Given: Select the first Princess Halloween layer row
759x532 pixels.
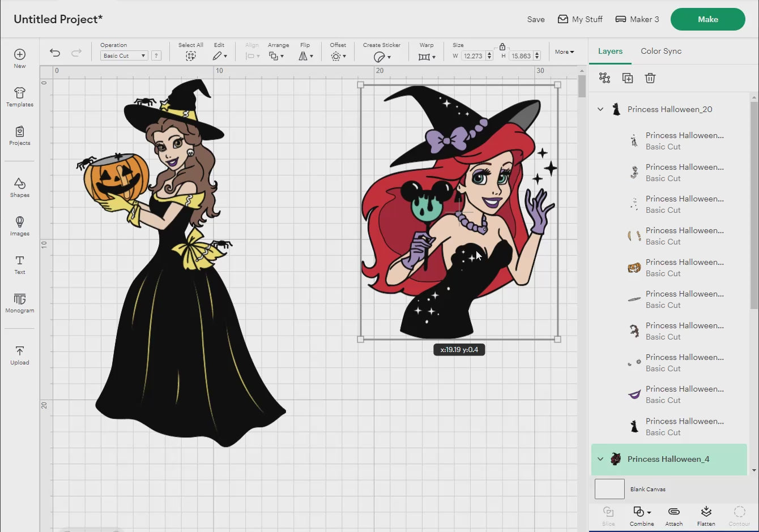Looking at the screenshot, I should pyautogui.click(x=670, y=141).
